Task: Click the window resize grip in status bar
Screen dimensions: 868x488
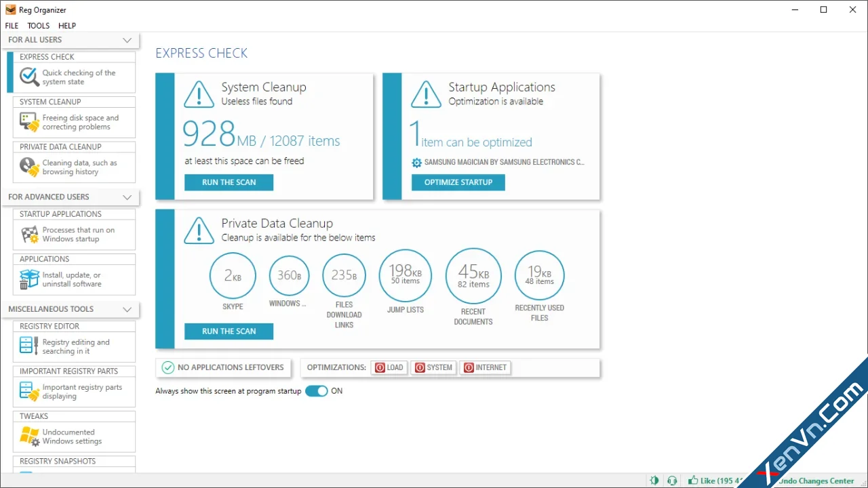Action: click(x=863, y=483)
